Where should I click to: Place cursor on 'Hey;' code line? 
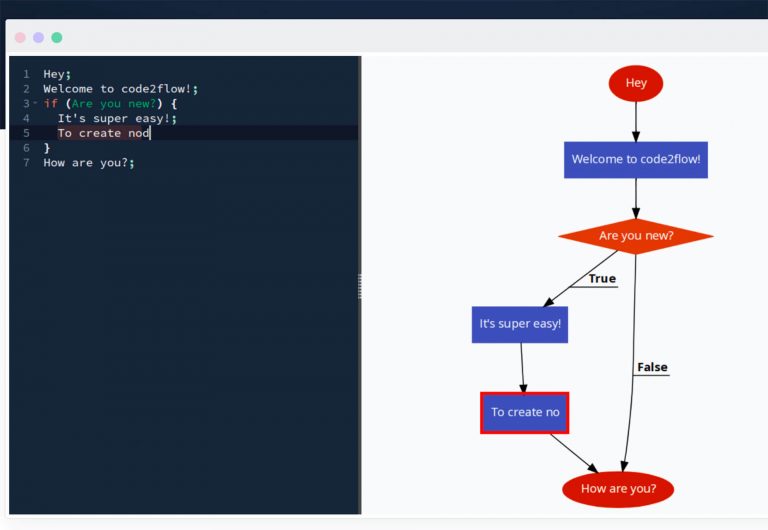pos(57,74)
